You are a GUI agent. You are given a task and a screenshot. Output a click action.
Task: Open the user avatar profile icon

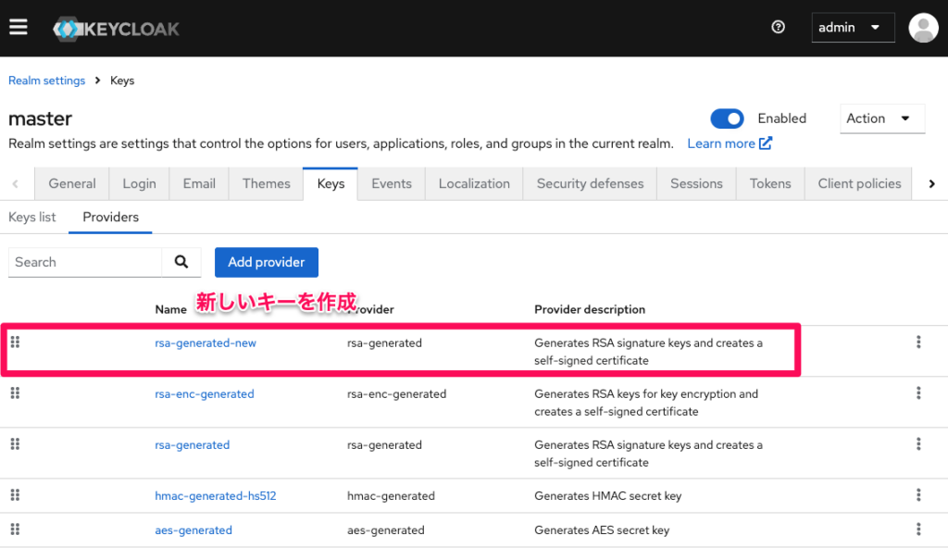pyautogui.click(x=923, y=28)
